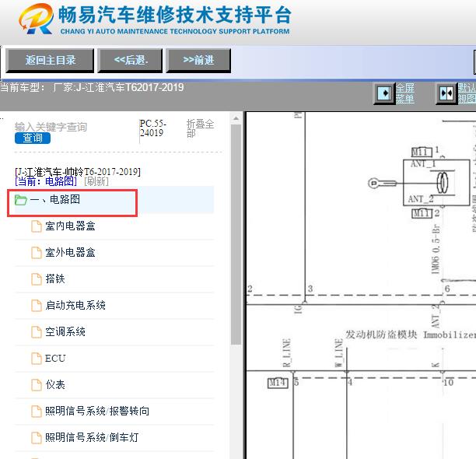The image size is (476, 459).
Task: Click the [当前: 电路图] link
Action: 46,181
